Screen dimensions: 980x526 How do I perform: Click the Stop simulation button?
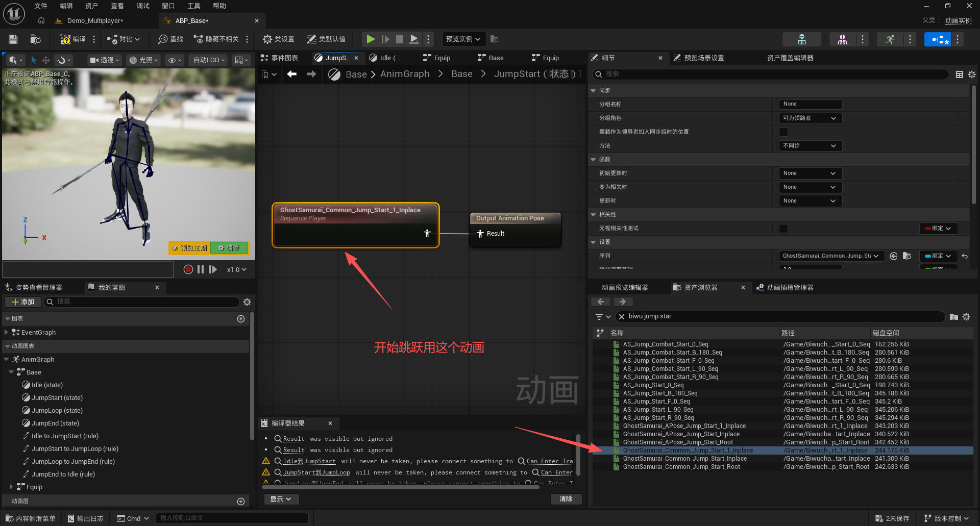400,39
